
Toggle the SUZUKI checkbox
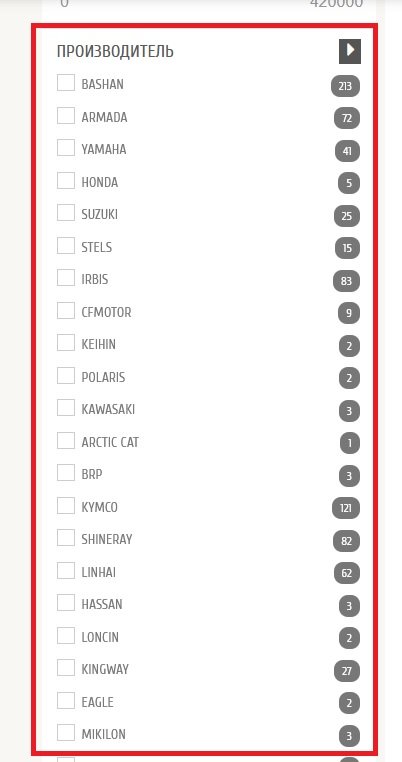66,213
